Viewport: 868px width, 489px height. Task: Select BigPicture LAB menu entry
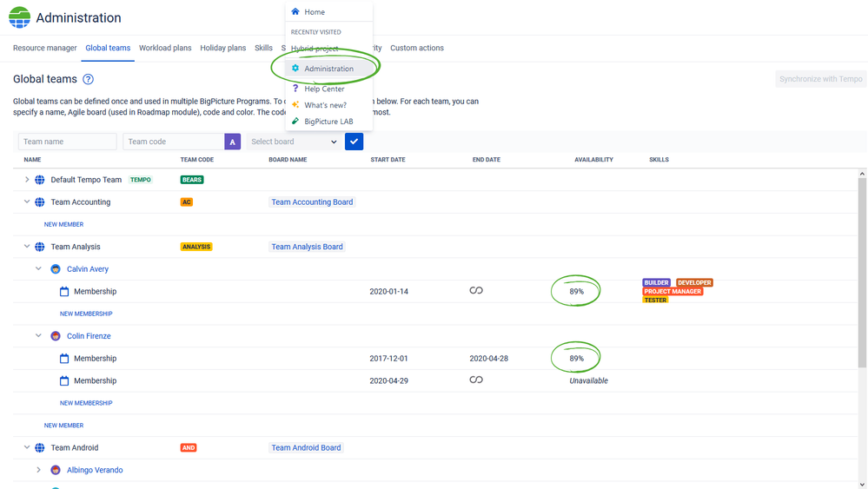328,121
